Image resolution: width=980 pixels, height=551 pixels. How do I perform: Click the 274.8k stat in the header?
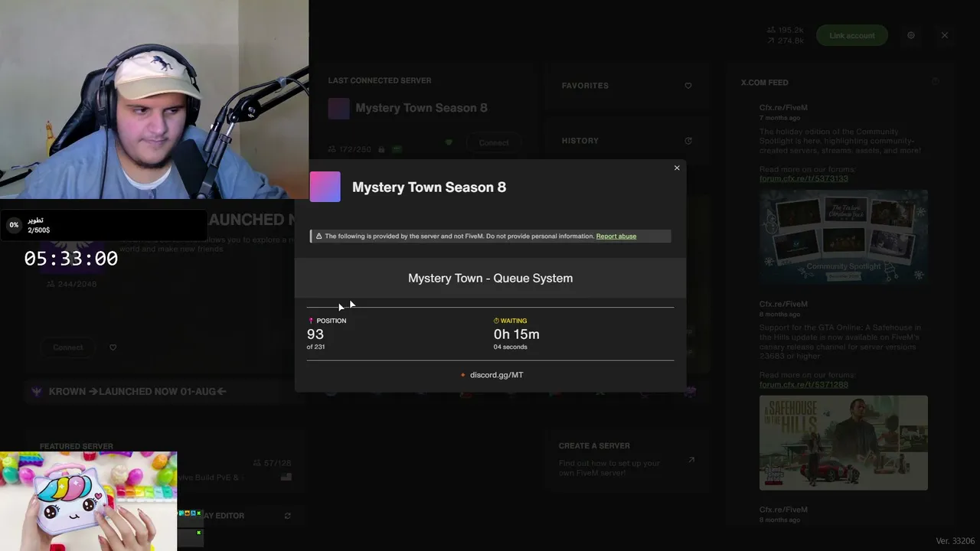(791, 41)
